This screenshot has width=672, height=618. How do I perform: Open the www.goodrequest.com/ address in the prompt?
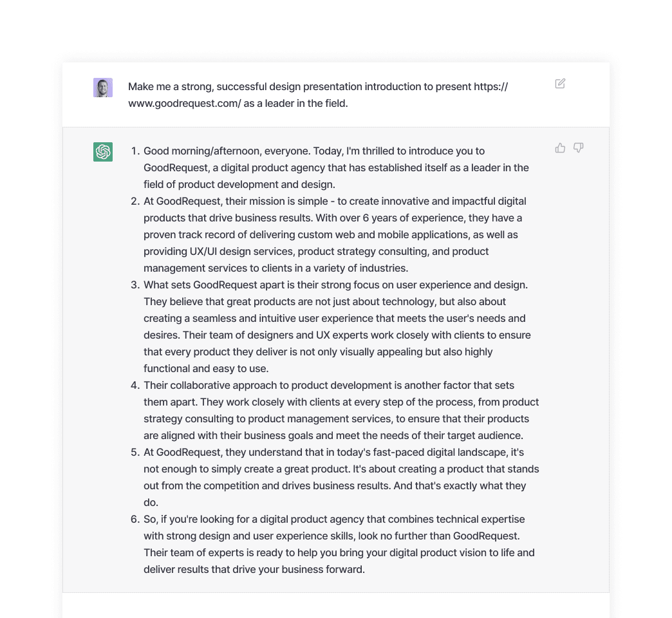coord(184,103)
